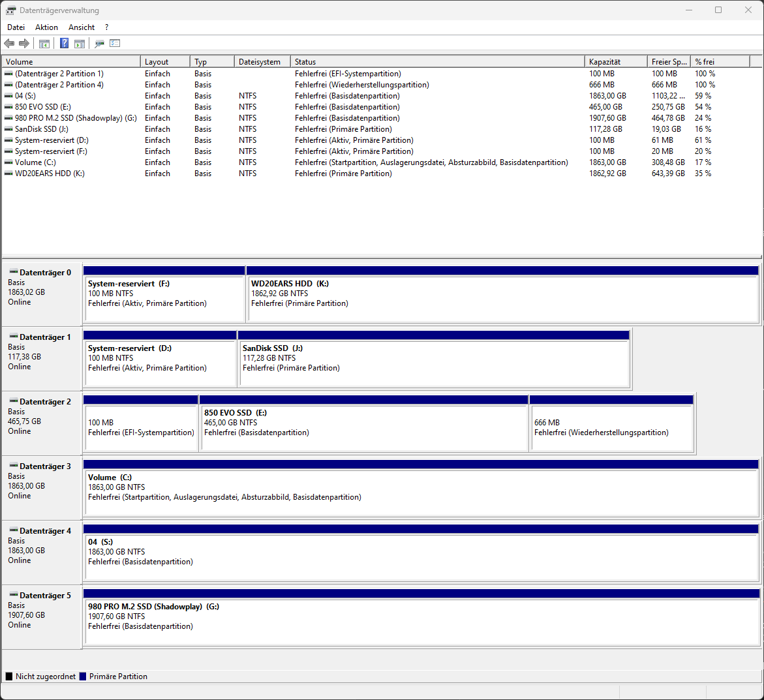Viewport: 764px width, 700px height.
Task: Click the Forward arrow toolbar icon
Action: [24, 44]
